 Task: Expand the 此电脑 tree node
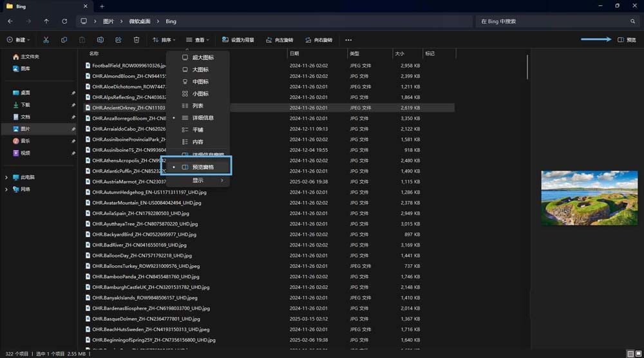pyautogui.click(x=6, y=177)
